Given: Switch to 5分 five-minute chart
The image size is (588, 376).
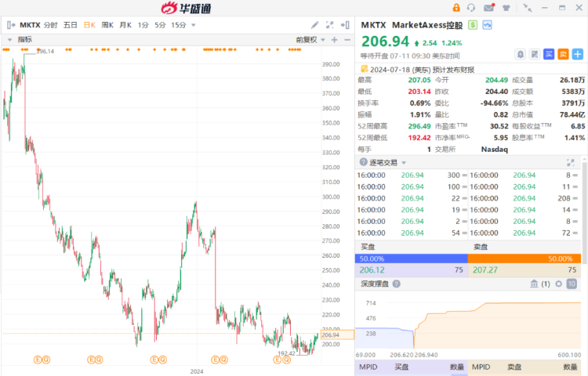Looking at the screenshot, I should coord(160,25).
